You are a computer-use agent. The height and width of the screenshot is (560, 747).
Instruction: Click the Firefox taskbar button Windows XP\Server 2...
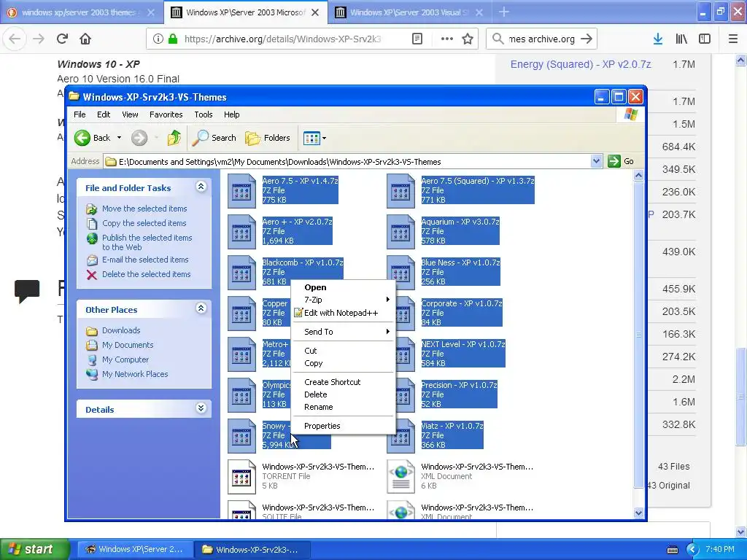coord(135,549)
